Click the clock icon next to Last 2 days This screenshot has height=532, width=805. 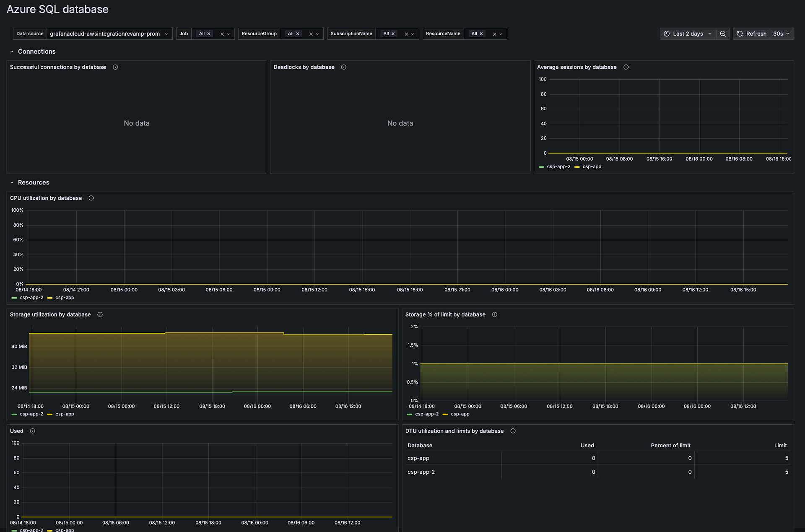(x=666, y=34)
